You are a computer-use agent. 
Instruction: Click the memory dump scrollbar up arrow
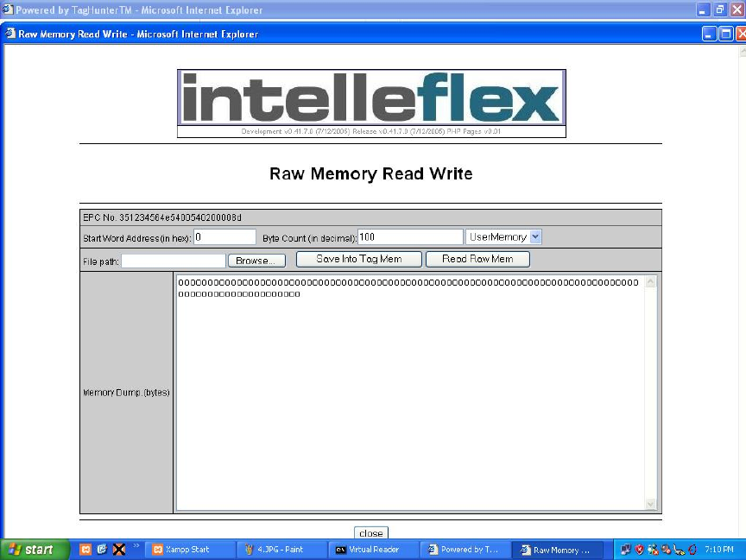coord(650,282)
